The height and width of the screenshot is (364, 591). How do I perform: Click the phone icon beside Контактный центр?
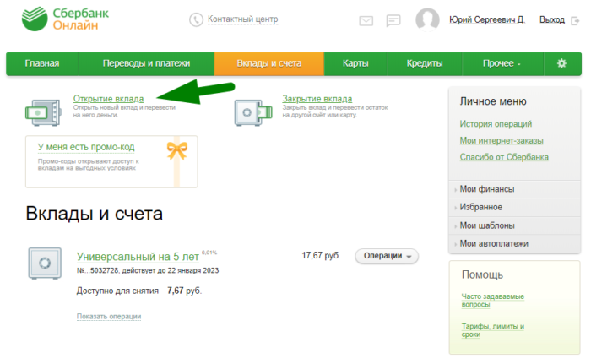[197, 19]
